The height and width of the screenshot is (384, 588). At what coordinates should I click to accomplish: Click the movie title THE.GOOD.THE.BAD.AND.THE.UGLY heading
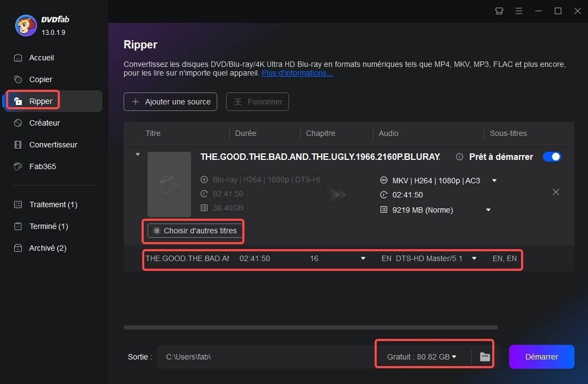pos(320,157)
